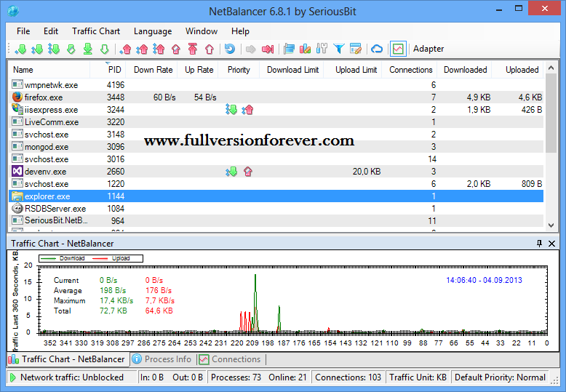The height and width of the screenshot is (392, 566).
Task: Click the block download icon (green arrow with bar)
Action: [x=88, y=49]
